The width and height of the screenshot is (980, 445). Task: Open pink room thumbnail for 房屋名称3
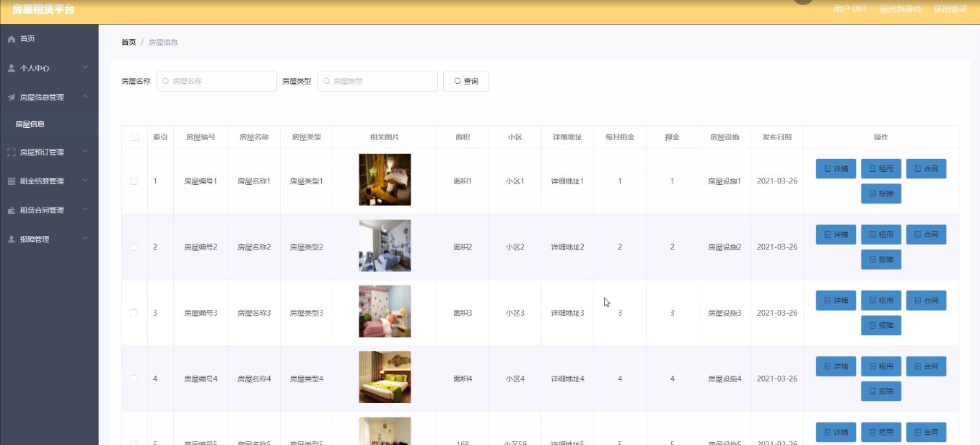[385, 311]
